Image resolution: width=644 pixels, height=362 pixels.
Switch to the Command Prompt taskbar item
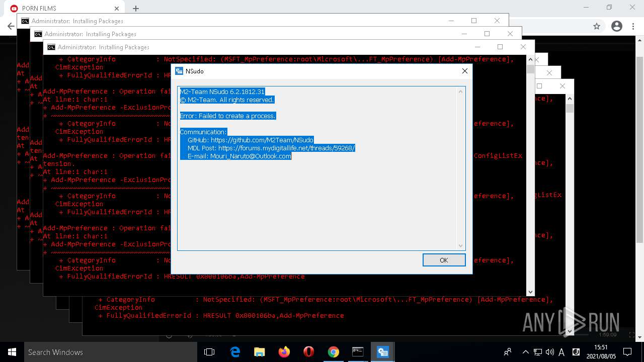coord(358,352)
